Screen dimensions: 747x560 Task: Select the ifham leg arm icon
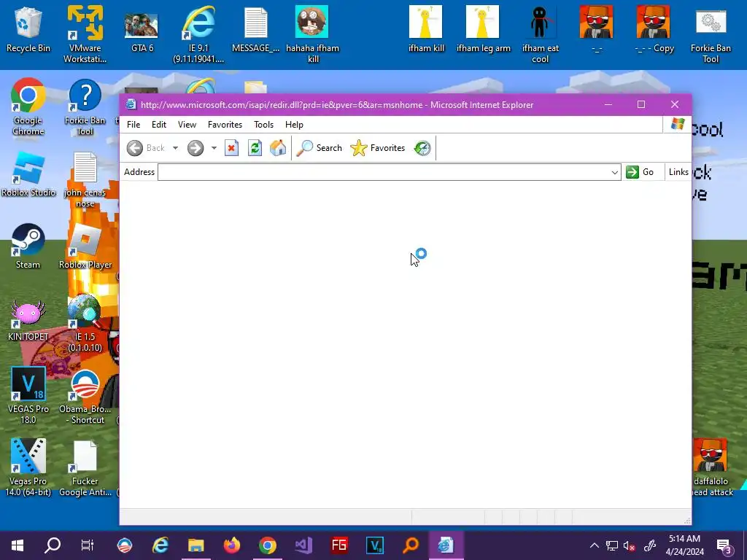click(x=483, y=29)
